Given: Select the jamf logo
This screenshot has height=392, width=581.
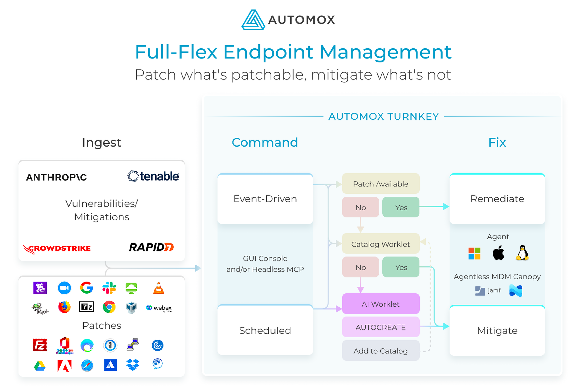Looking at the screenshot, I should [488, 291].
